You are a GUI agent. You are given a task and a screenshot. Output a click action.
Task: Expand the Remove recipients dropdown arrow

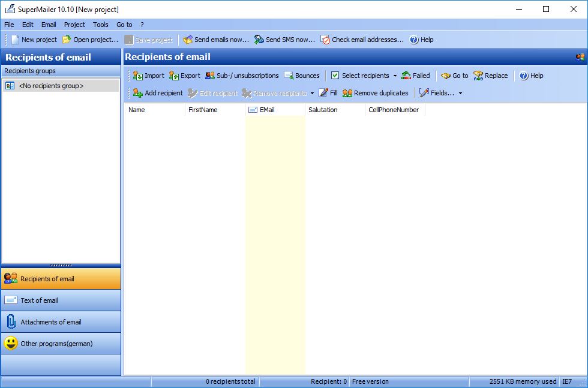click(312, 93)
